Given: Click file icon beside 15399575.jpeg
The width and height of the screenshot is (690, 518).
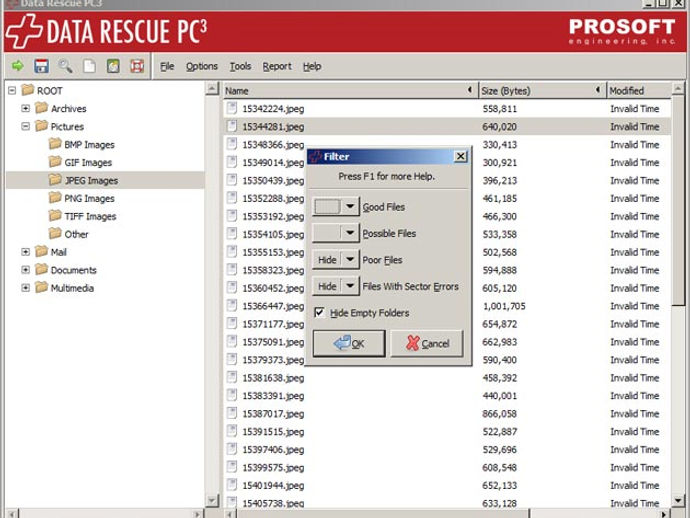Looking at the screenshot, I should (231, 467).
